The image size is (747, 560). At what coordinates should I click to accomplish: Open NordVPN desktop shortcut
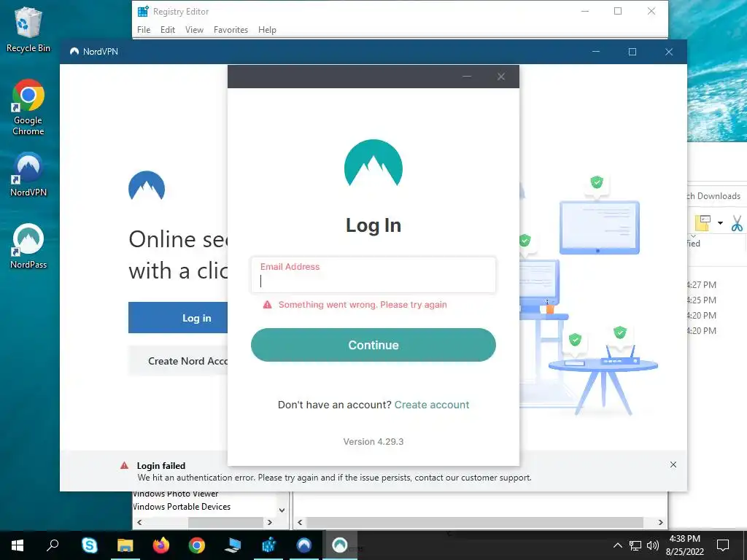[28, 174]
